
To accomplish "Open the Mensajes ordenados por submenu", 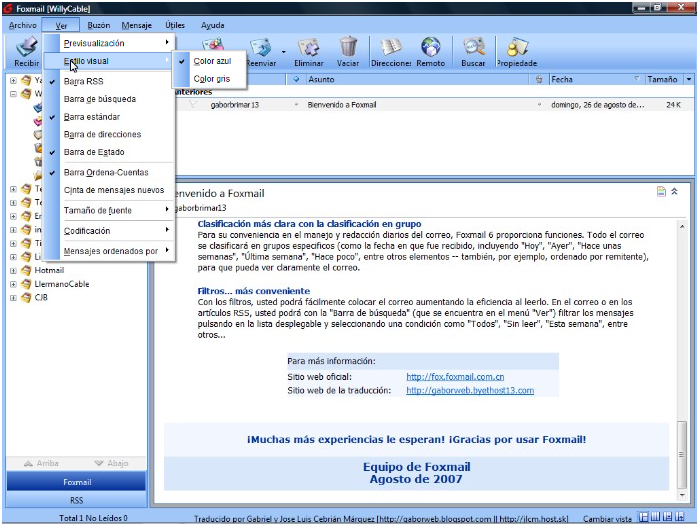I will pos(108,251).
